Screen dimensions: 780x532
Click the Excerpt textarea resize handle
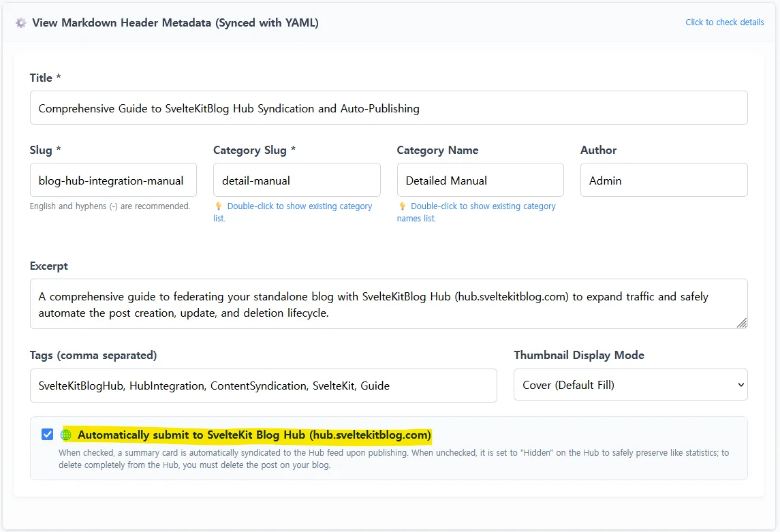[x=742, y=323]
